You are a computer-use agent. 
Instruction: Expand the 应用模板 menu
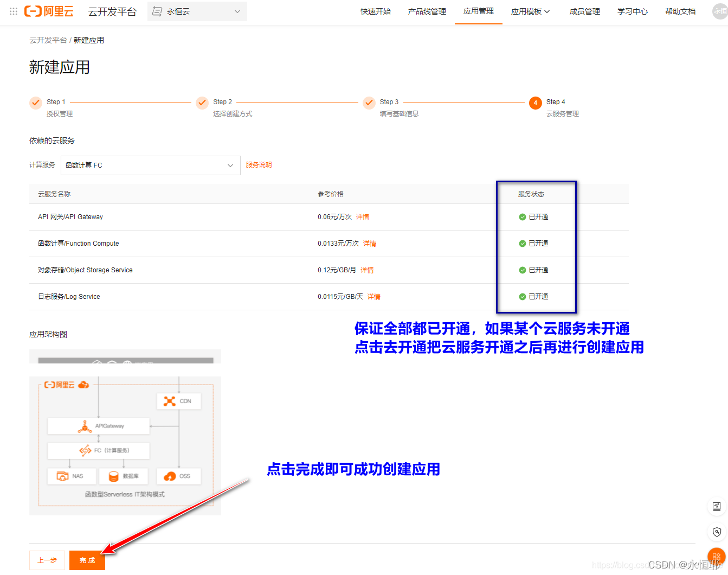(x=530, y=11)
